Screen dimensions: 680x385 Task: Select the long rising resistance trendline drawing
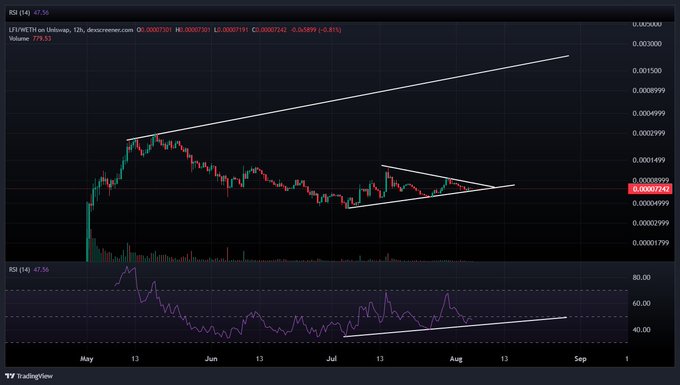coord(347,98)
